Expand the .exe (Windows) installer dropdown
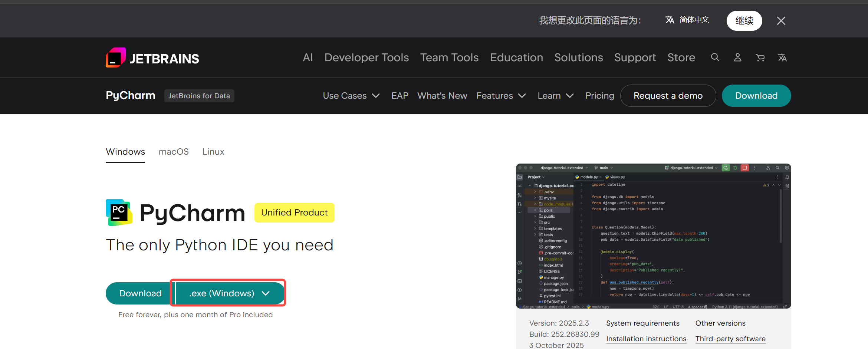Screen dimensions: 868x349 tap(229, 293)
